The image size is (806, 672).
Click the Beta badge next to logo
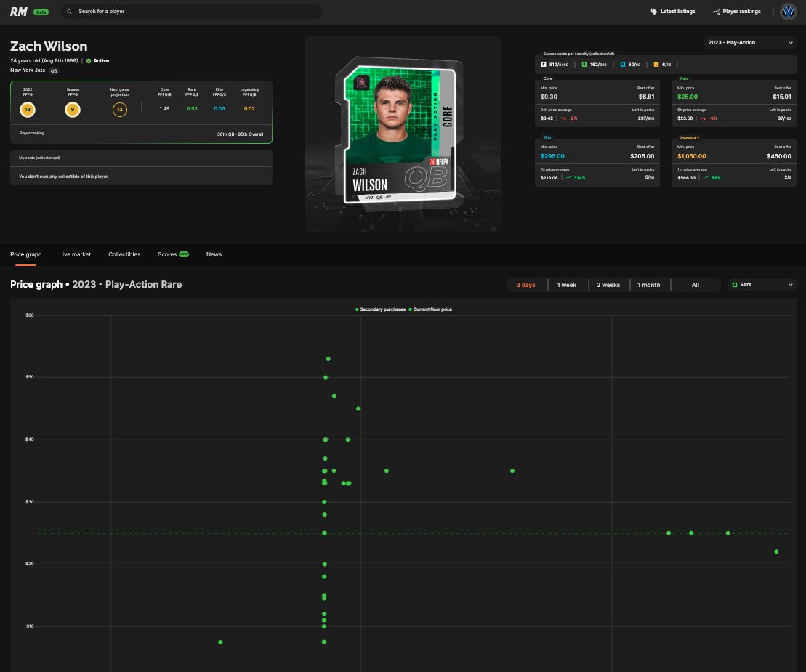[x=41, y=12]
